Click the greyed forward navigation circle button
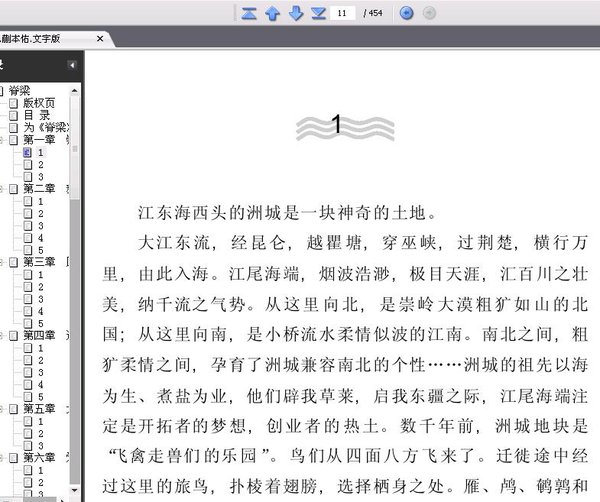This screenshot has width=600, height=502. (x=429, y=13)
